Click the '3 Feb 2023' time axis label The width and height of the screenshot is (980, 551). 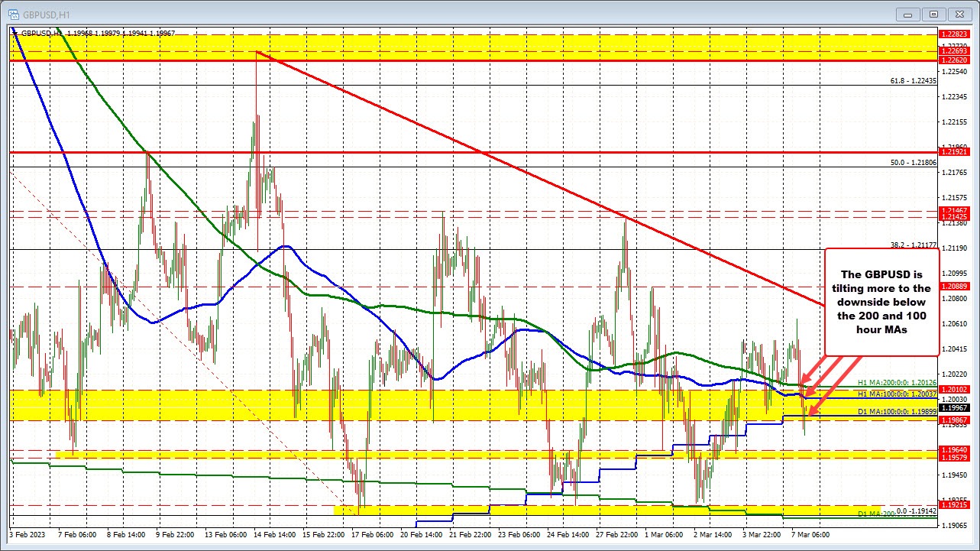(x=28, y=535)
